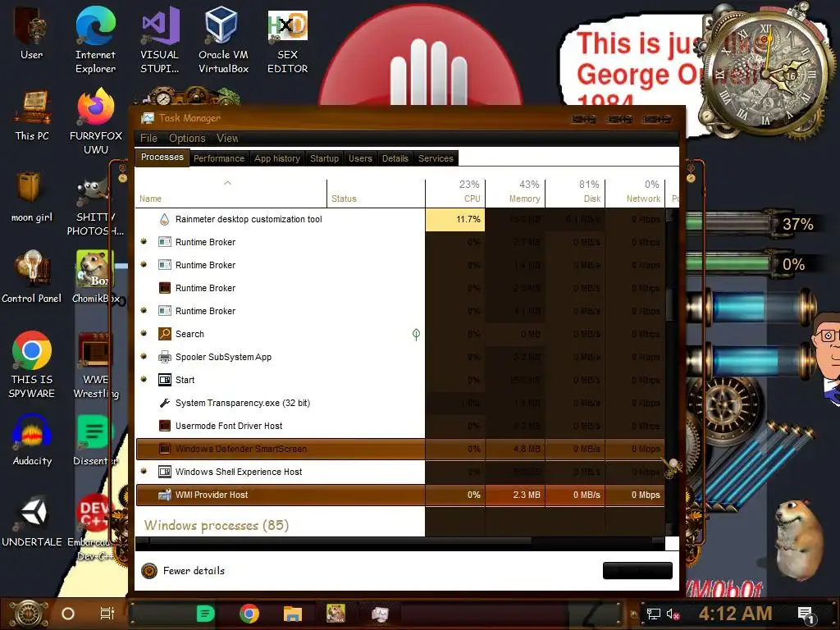
Task: Switch to the Startup tab
Action: tap(324, 158)
